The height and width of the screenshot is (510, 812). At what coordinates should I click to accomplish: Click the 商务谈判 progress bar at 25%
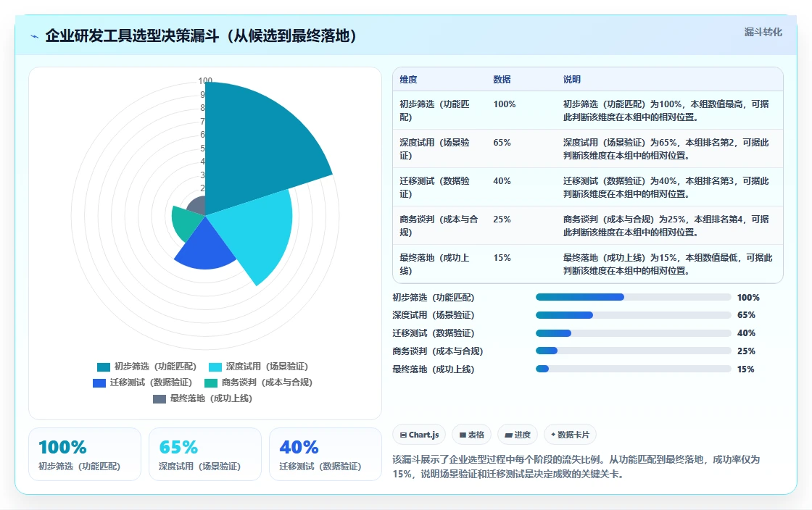coord(634,351)
